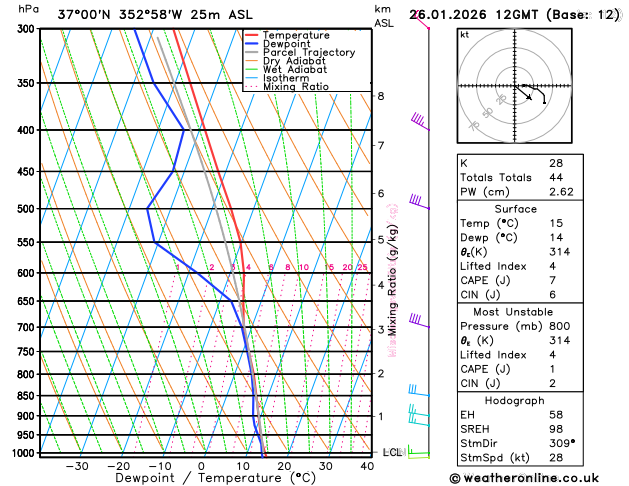The height and width of the screenshot is (486, 629).
Task: Click the storm motion arrow in hodograph
Action: (x=523, y=92)
